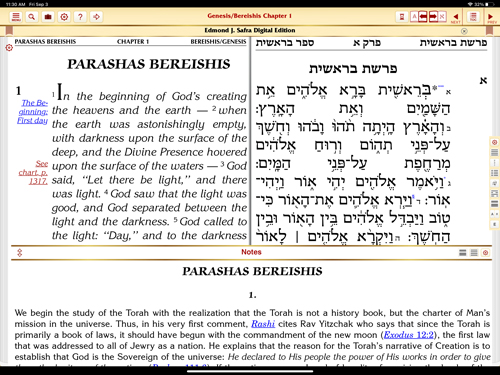Image resolution: width=500 pixels, height=375 pixels.
Task: Click the large English 'PARASHAS BEREISHIS' title
Action: pos(149,64)
